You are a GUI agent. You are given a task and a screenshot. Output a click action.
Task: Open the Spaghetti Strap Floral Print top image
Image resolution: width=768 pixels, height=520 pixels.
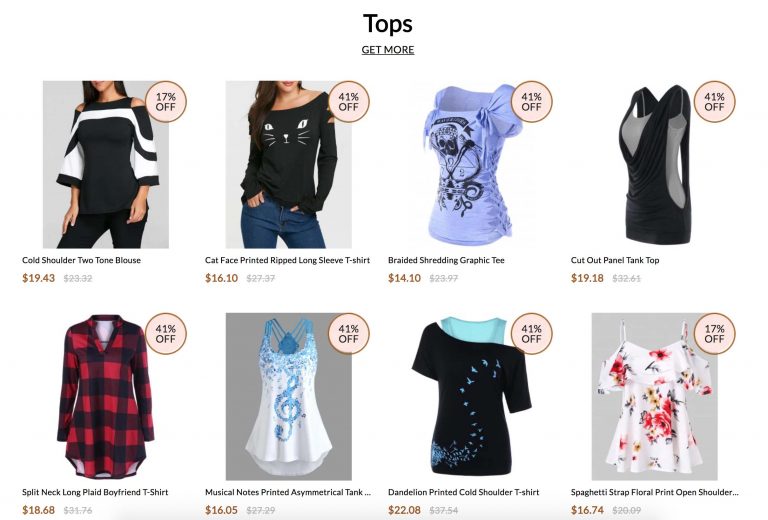coord(654,397)
